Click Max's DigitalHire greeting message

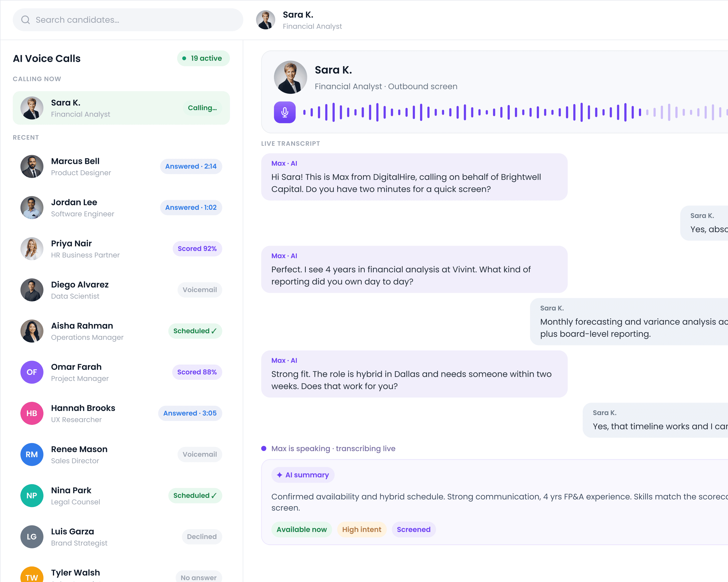(x=414, y=177)
